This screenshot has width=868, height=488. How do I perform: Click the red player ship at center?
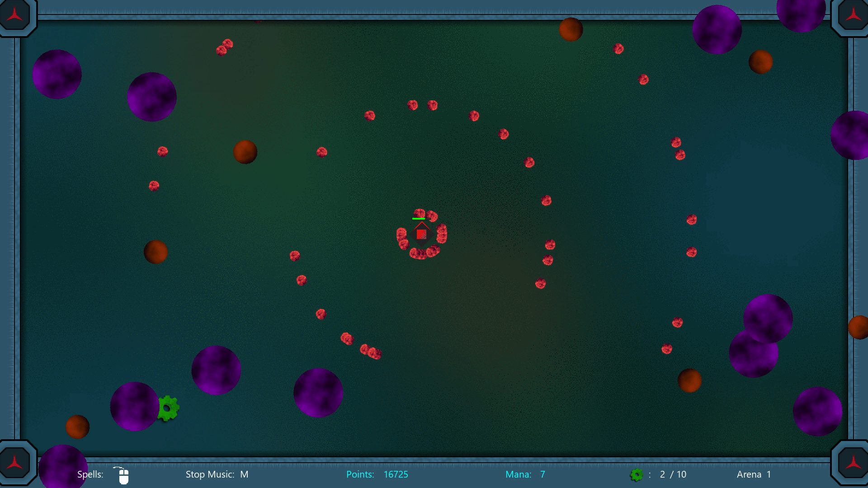coord(421,234)
